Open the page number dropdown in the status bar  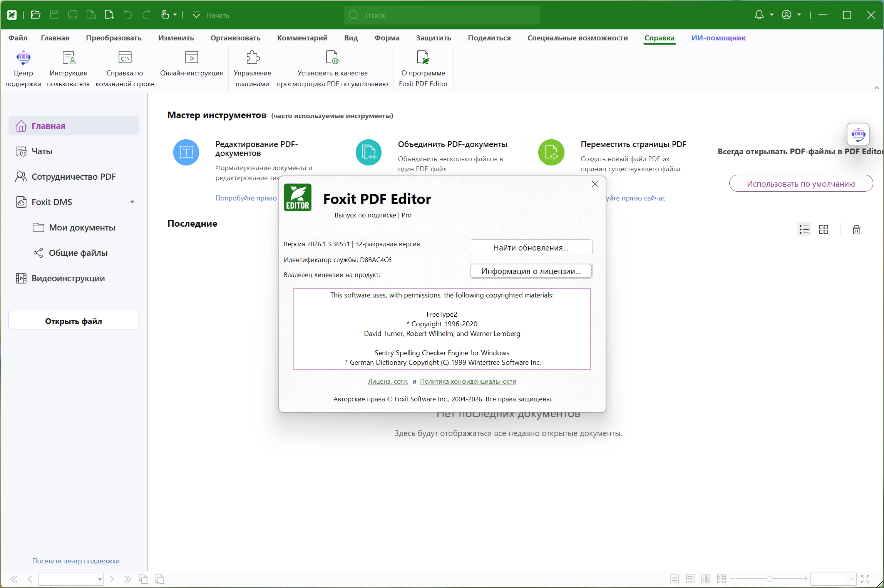pyautogui.click(x=100, y=579)
